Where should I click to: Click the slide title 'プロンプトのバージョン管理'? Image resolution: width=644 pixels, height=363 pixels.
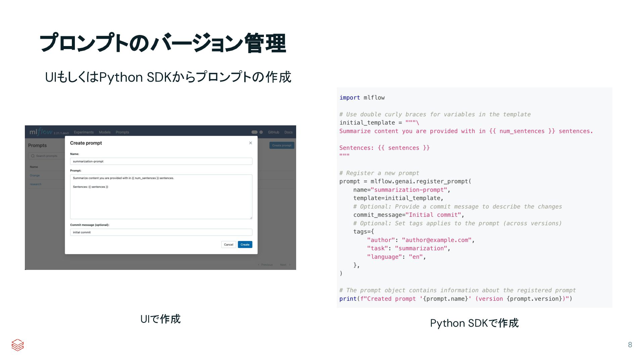[163, 43]
